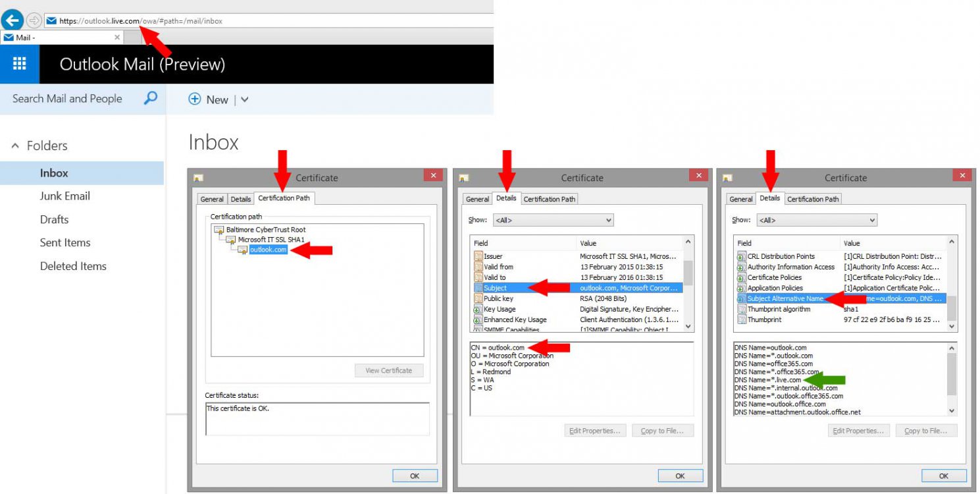Screen dimensions: 980x494
Task: Click the Certificate Policies extension icon
Action: (742, 277)
